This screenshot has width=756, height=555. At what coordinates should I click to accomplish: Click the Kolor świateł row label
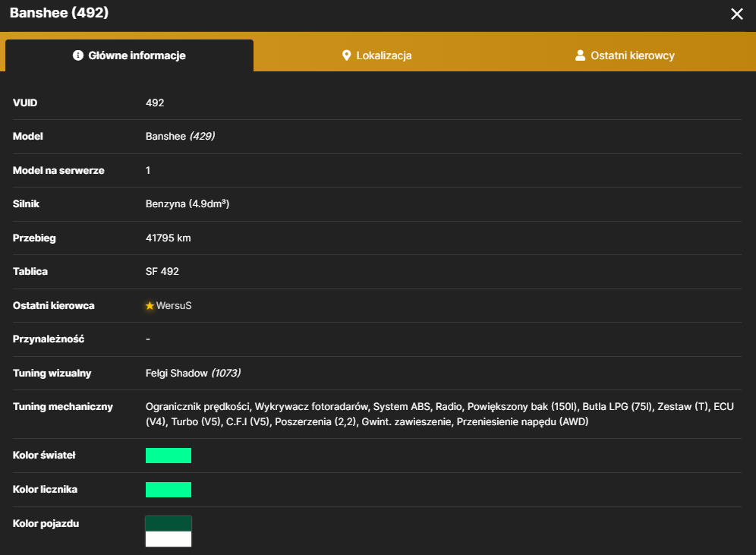44,456
